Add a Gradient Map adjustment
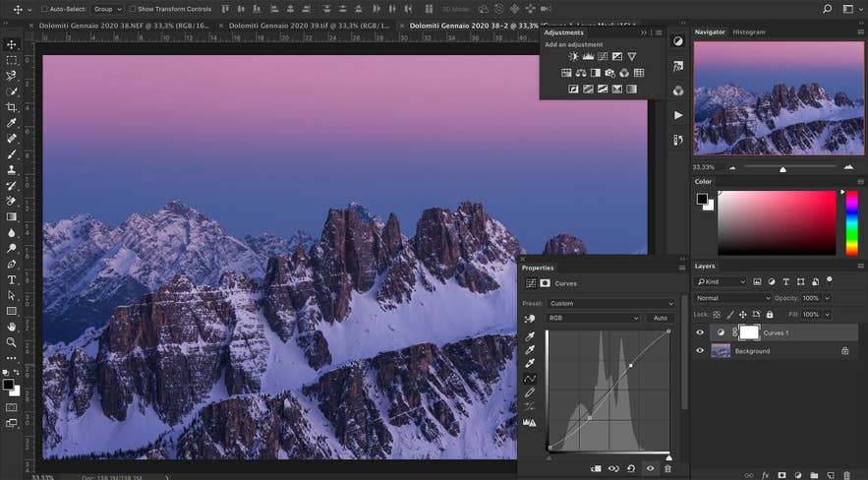Screen dimensions: 868x480 click(x=632, y=89)
